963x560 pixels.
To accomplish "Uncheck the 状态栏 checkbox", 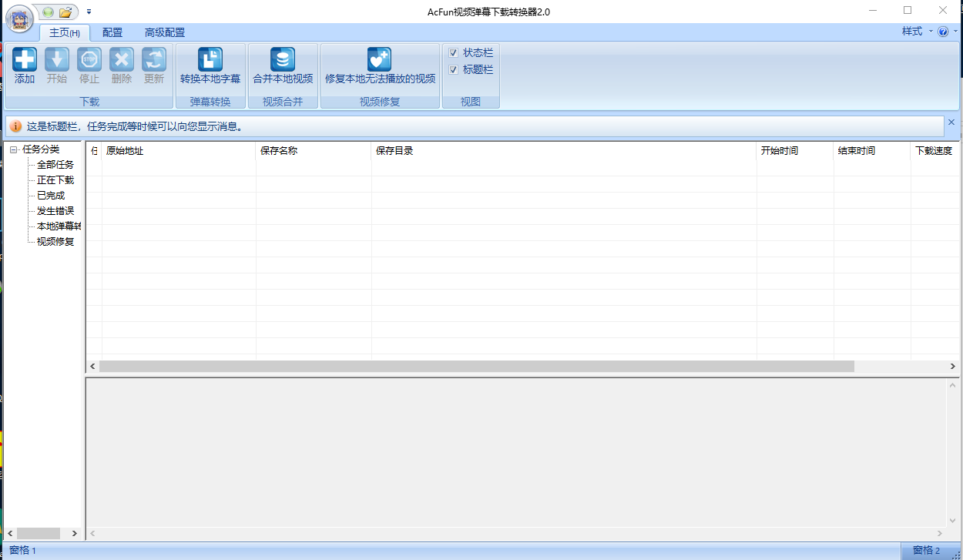I will [454, 53].
